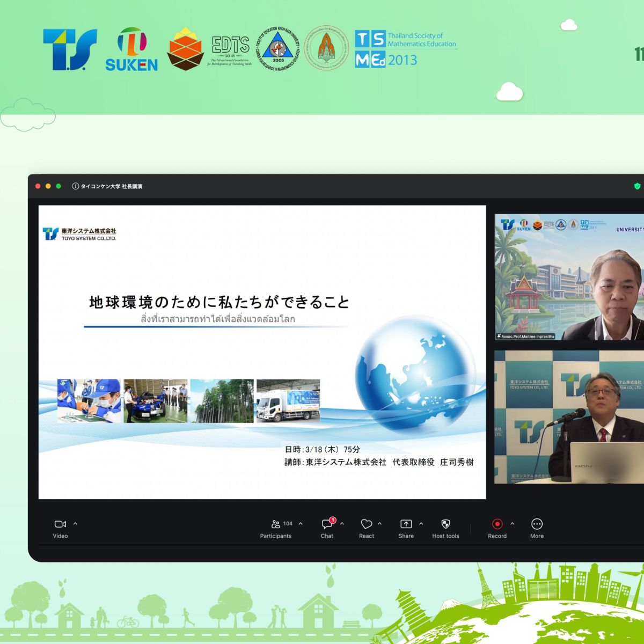Click the yellow minimize window button
The height and width of the screenshot is (644, 644).
[48, 186]
